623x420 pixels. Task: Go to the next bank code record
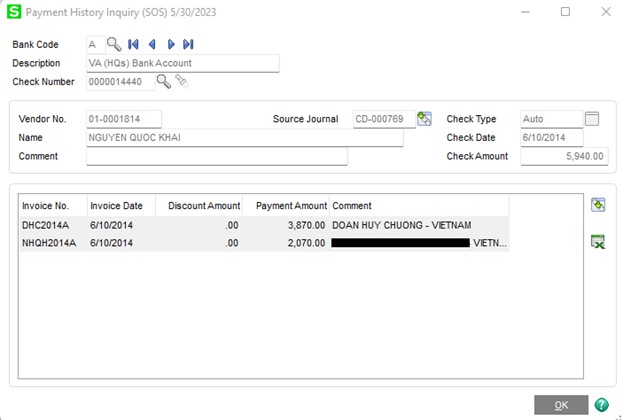pos(171,44)
